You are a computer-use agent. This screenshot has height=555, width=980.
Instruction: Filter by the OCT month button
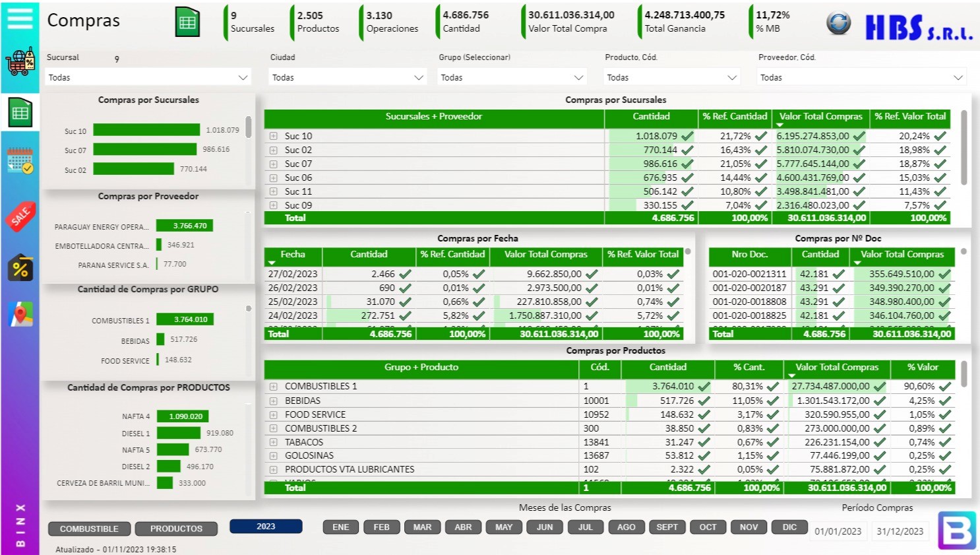(x=708, y=527)
